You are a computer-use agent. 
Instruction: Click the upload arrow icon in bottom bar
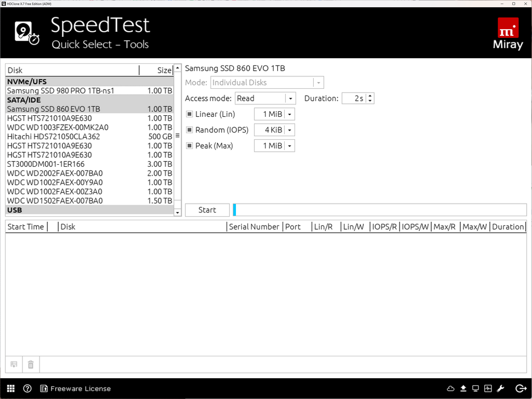(x=463, y=389)
